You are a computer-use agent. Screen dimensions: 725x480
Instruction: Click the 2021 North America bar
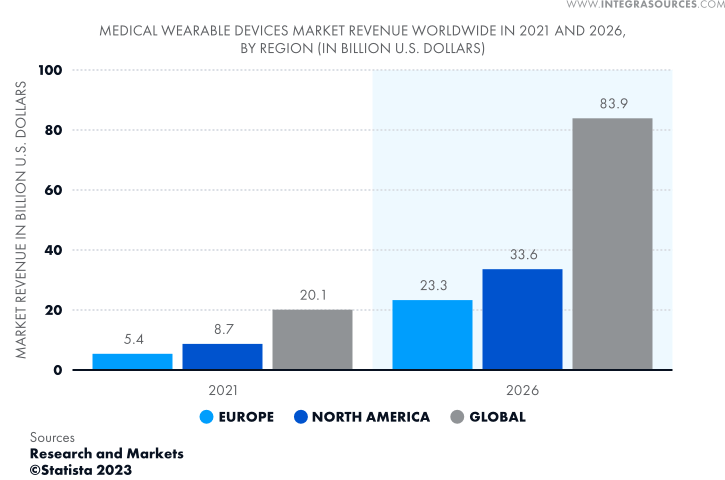[222, 357]
